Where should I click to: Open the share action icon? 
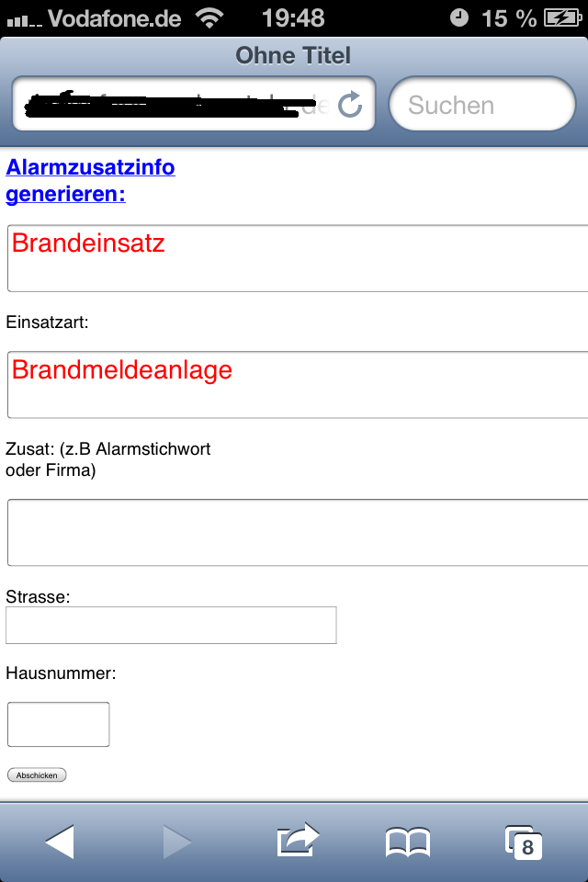(x=297, y=839)
